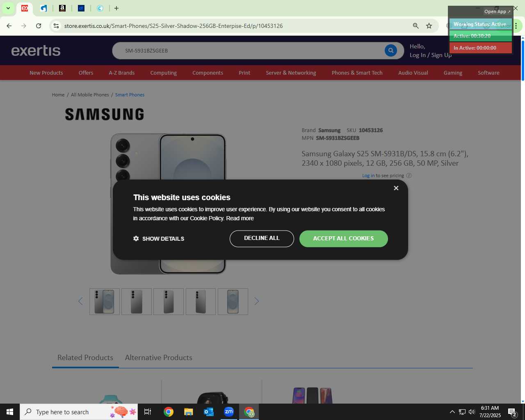The width and height of the screenshot is (525, 420).
Task: Close the cookie consent popup
Action: 396,188
